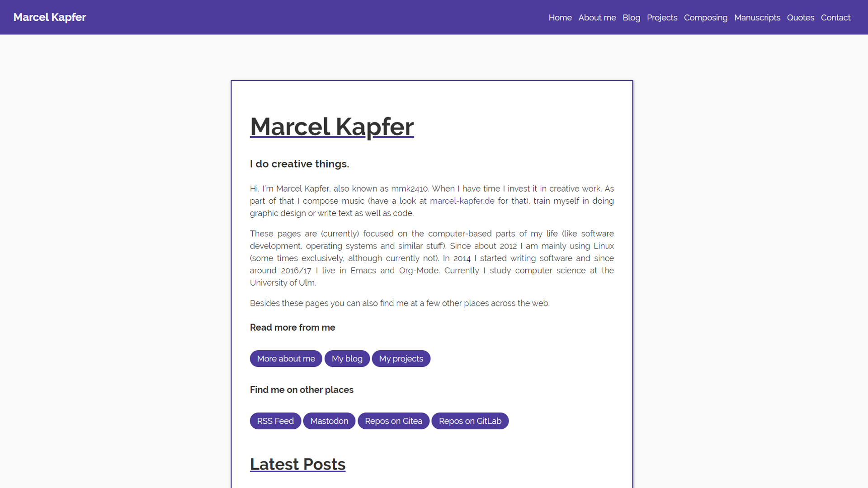Navigate to Repos on GitLab

tap(471, 421)
